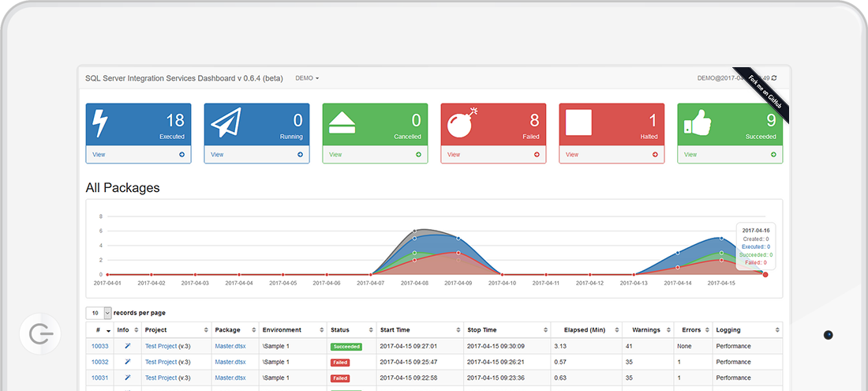The height and width of the screenshot is (391, 868).
Task: Click the chart data point at 2017-04-16
Action: tap(765, 275)
